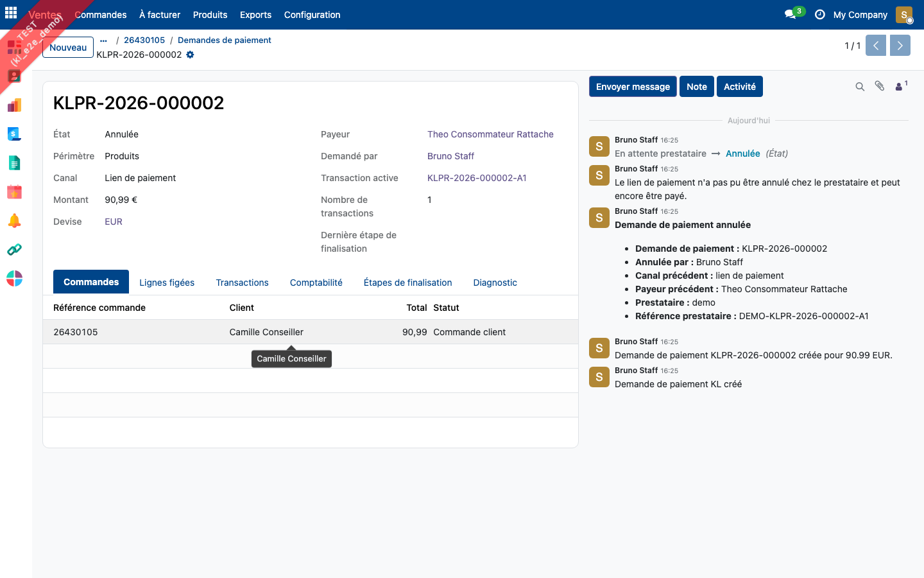924x578 pixels.
Task: Open the chain link app icon
Action: point(14,249)
